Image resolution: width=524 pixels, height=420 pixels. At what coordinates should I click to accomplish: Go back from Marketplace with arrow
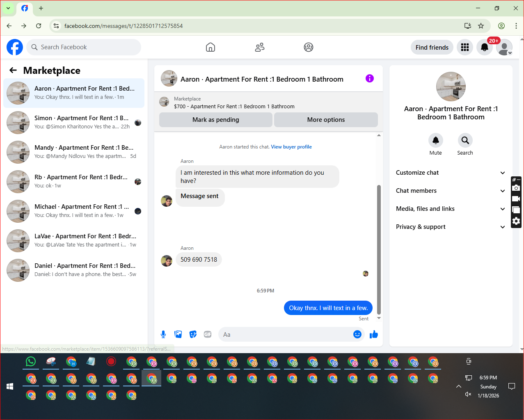point(13,71)
